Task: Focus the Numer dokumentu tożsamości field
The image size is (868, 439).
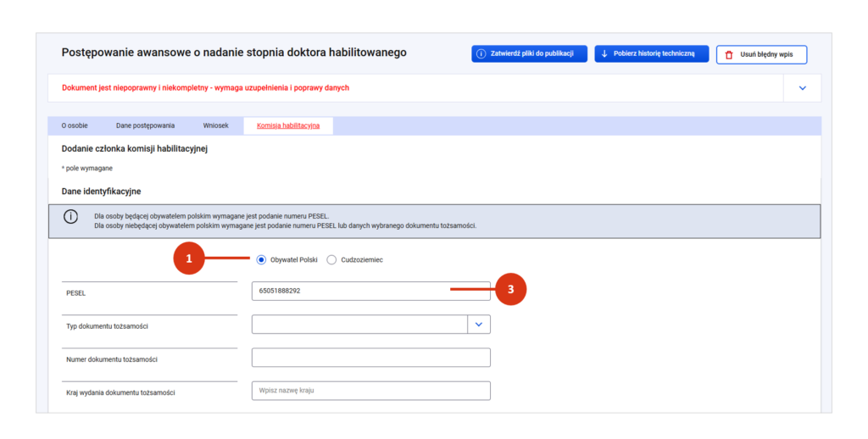Action: click(x=370, y=358)
